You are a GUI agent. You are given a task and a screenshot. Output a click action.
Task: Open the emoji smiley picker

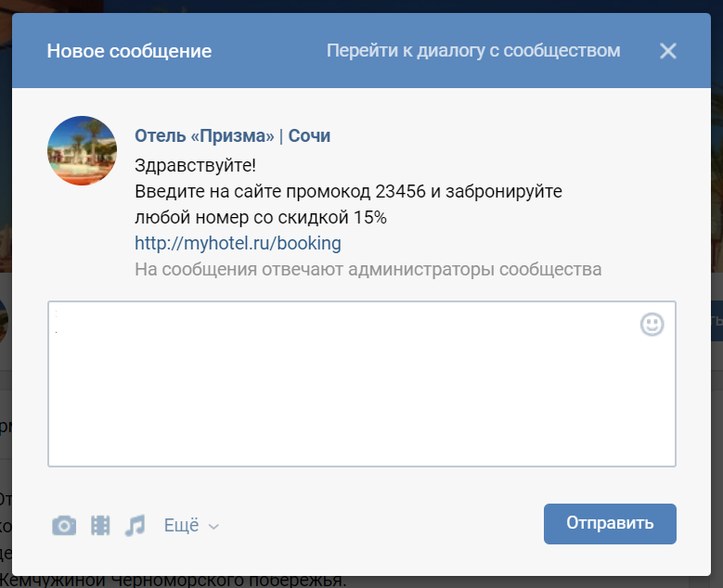pyautogui.click(x=652, y=324)
